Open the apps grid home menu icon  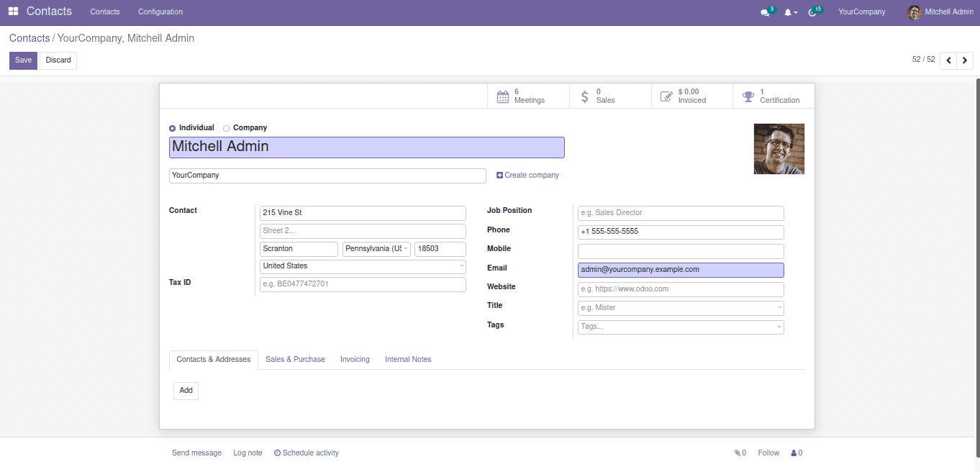tap(13, 12)
